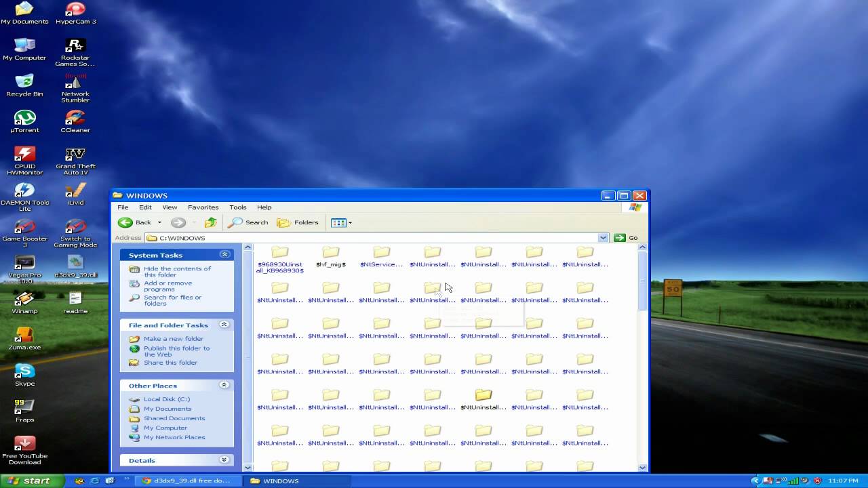868x488 pixels.
Task: Open My Network Places link
Action: [x=174, y=437]
